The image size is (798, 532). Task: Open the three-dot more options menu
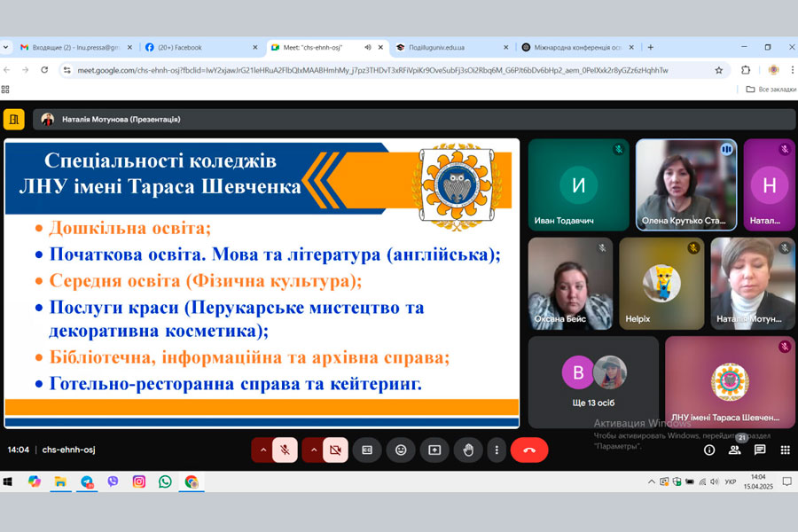point(497,450)
